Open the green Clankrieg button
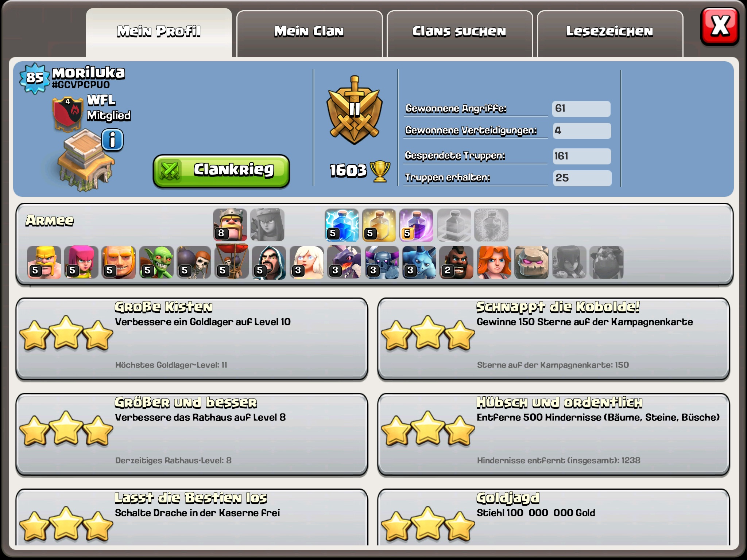 221,171
